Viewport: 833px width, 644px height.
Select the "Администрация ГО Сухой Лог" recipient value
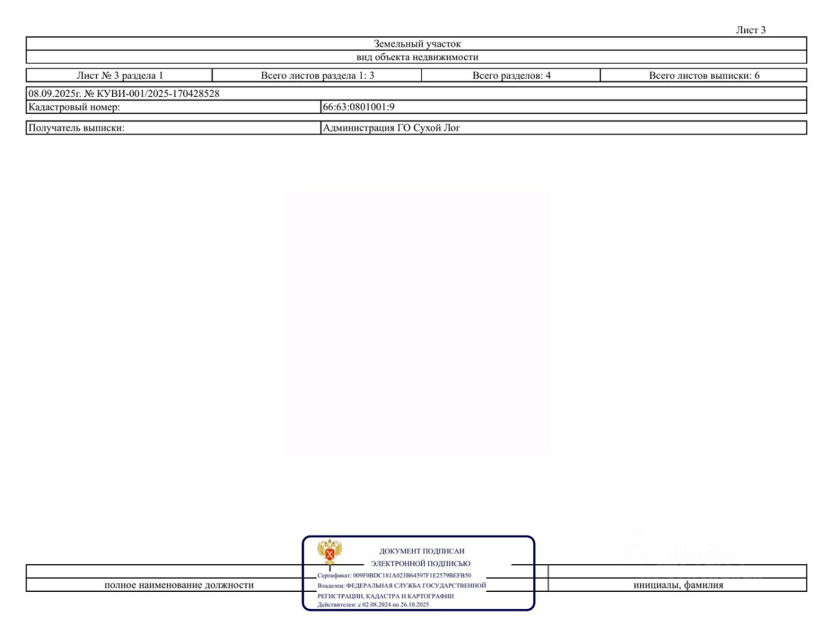click(392, 128)
